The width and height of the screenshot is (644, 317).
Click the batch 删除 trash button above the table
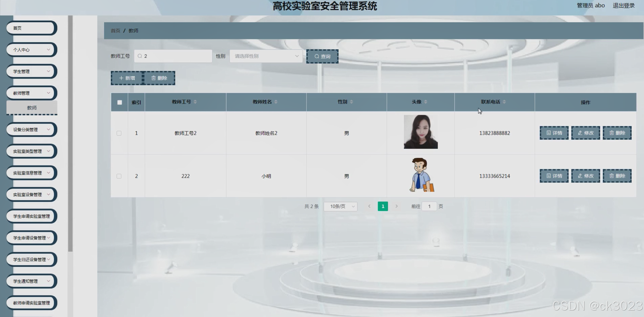(159, 78)
